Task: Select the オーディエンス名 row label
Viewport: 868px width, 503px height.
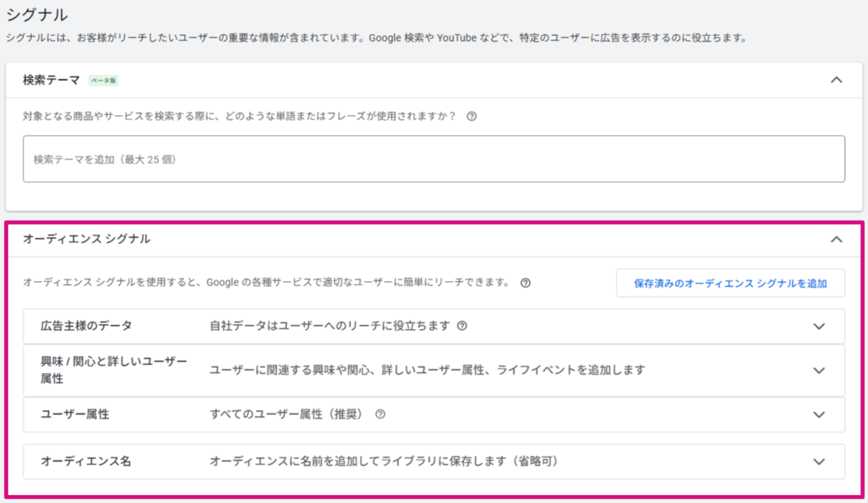Action: coord(86,461)
